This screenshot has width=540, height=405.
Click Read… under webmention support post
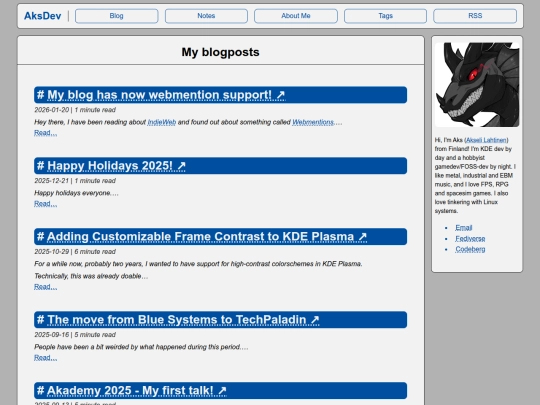click(45, 133)
